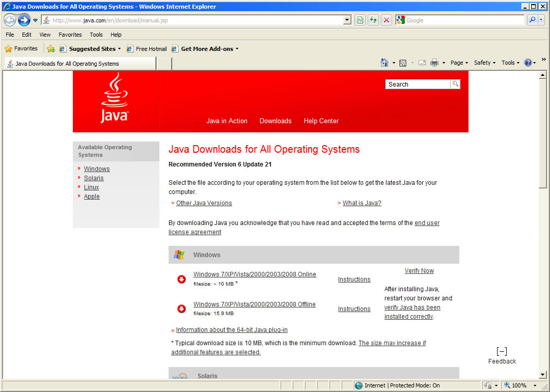
Task: Open the View menu
Action: pyautogui.click(x=45, y=34)
